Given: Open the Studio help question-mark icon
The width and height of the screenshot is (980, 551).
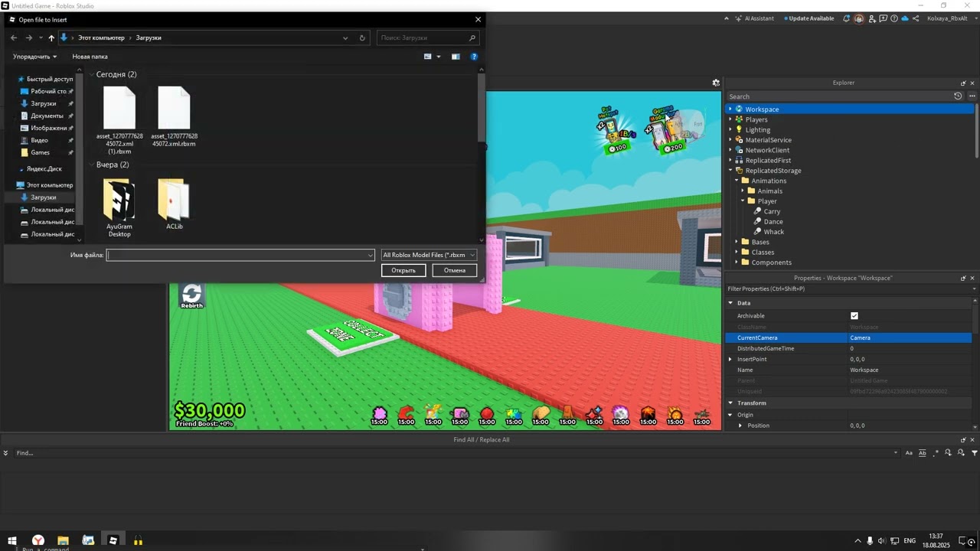Looking at the screenshot, I should tap(893, 18).
